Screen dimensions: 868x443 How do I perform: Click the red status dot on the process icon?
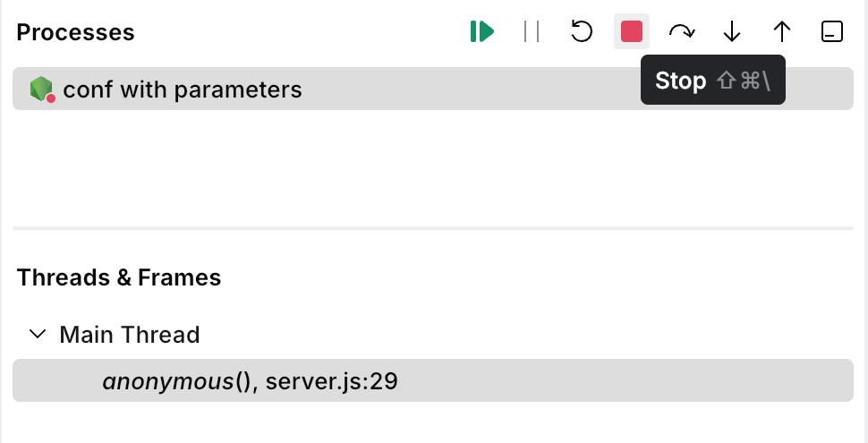(x=51, y=98)
